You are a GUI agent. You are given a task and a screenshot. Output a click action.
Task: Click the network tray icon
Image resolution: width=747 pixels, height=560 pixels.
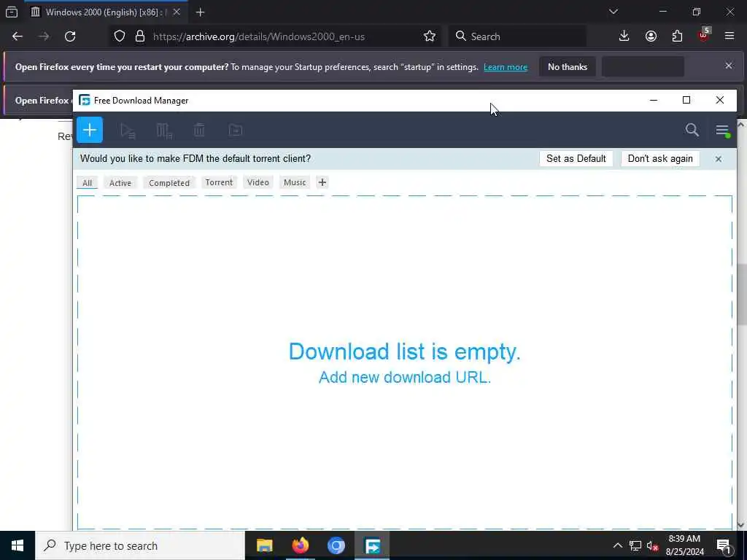click(635, 545)
